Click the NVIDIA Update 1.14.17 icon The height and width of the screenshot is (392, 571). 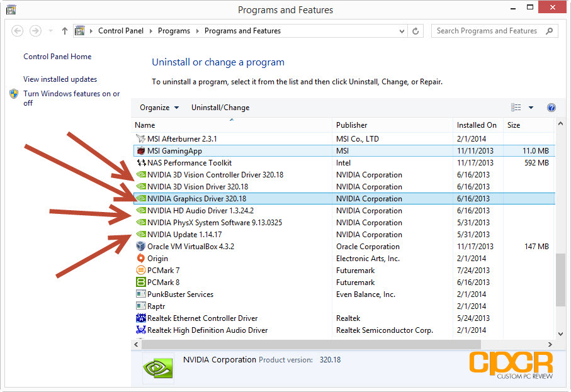pyautogui.click(x=140, y=235)
